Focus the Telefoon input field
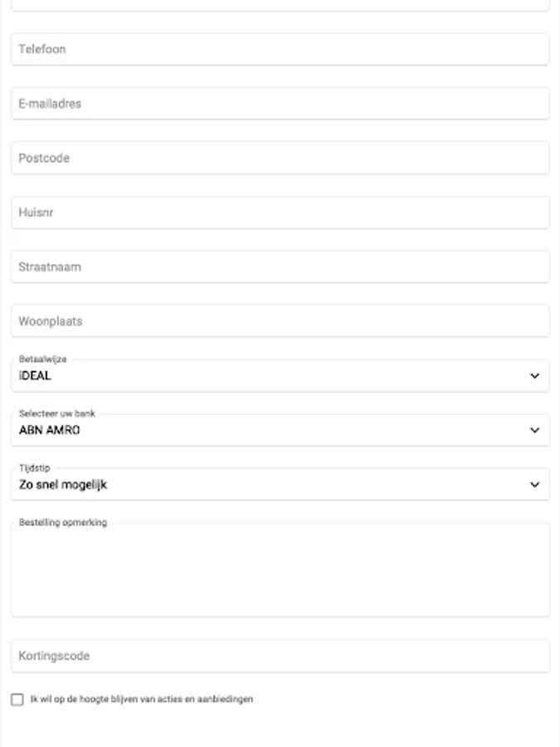 280,50
